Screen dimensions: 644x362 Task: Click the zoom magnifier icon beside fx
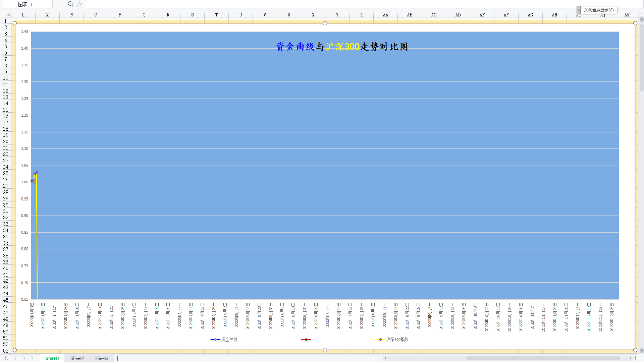point(70,4)
